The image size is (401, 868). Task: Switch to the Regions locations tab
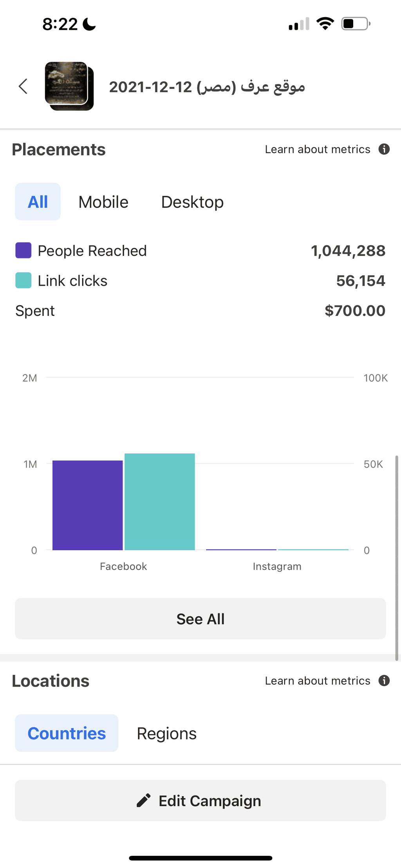click(x=166, y=734)
